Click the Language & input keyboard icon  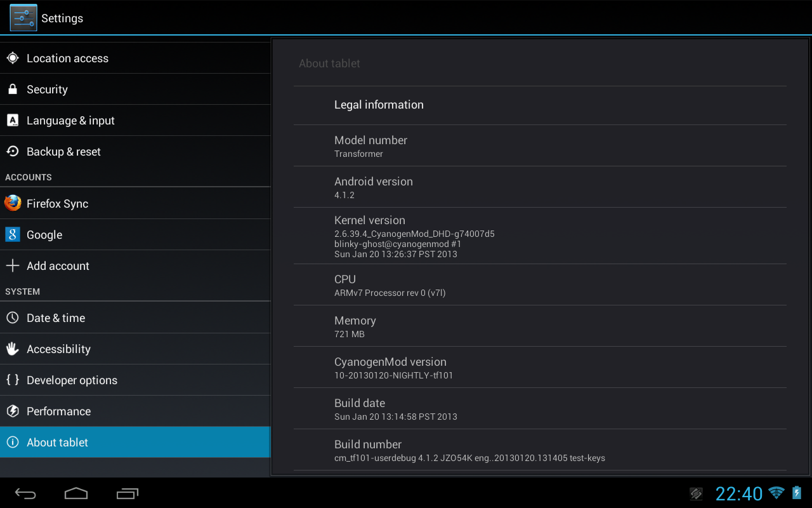click(x=13, y=121)
